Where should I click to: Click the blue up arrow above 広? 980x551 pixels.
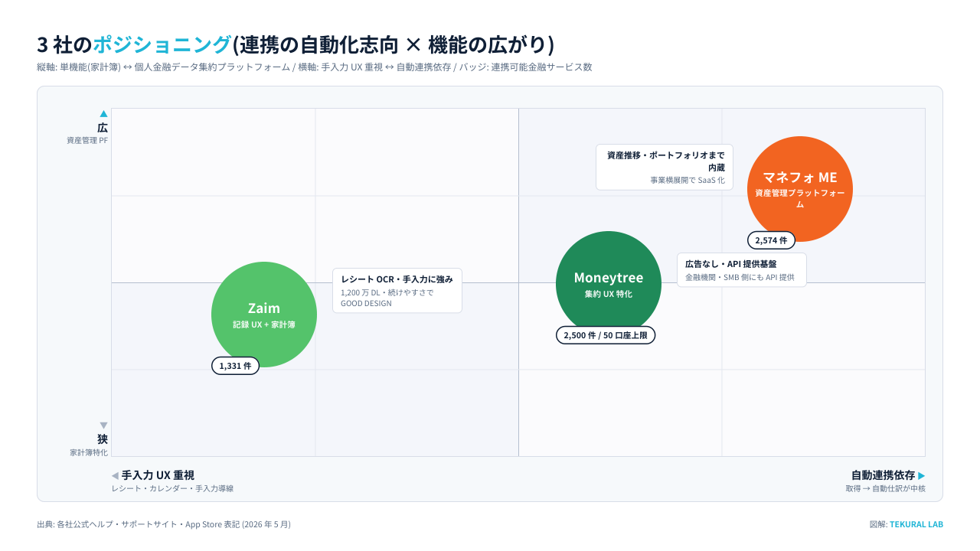103,114
